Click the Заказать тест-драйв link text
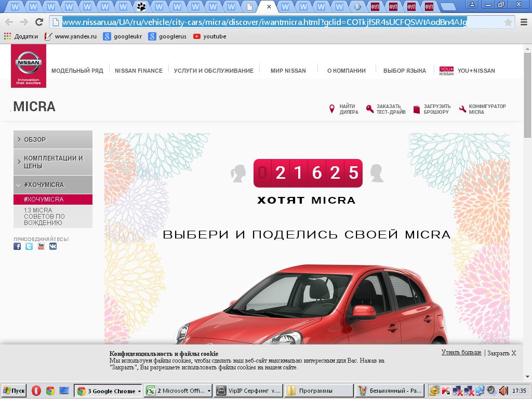Image resolution: width=532 pixels, height=399 pixels. point(391,109)
